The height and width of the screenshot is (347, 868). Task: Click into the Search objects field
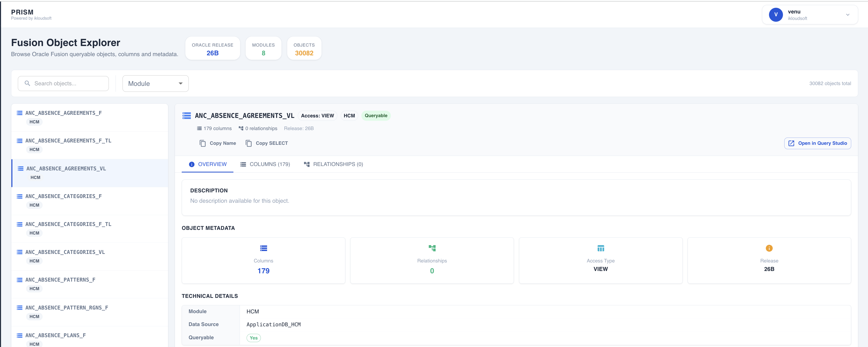pyautogui.click(x=63, y=83)
